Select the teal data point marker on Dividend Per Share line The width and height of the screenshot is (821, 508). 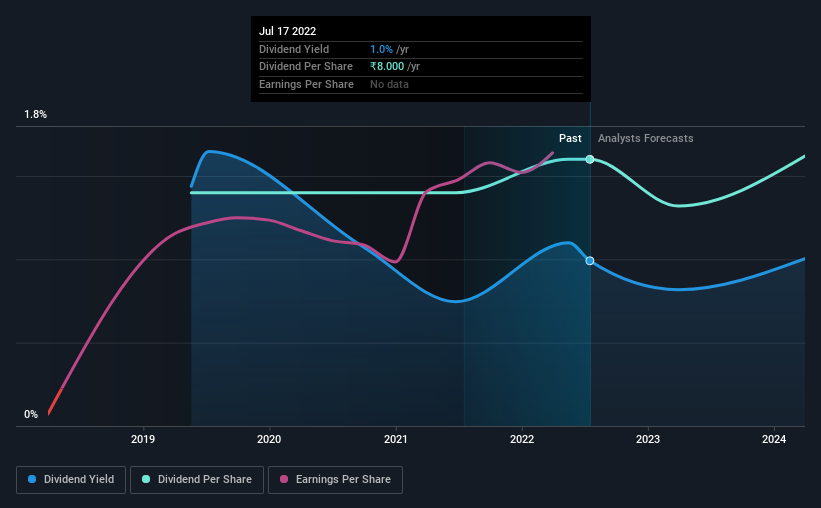[590, 159]
